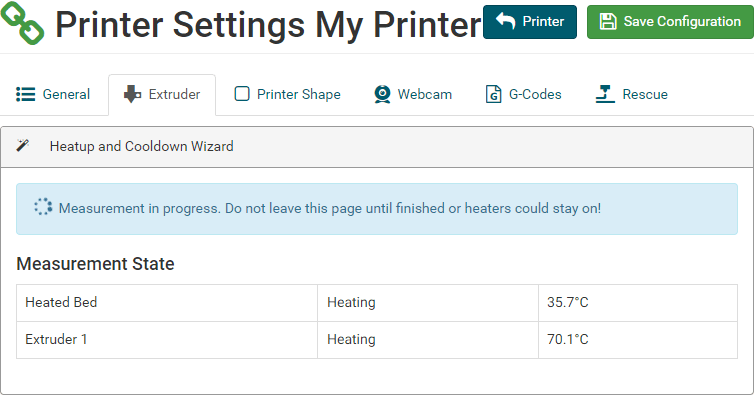Open the Webcam settings tab
This screenshot has height=395, width=754.
(413, 94)
